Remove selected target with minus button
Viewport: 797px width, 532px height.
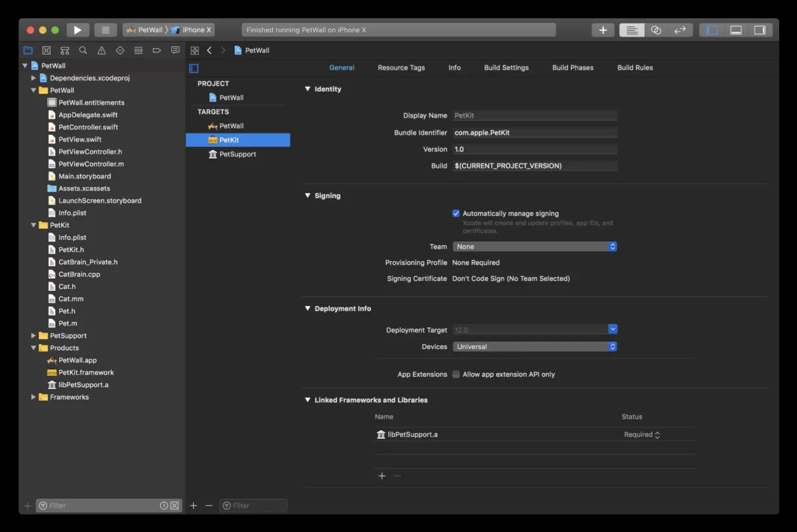point(209,505)
